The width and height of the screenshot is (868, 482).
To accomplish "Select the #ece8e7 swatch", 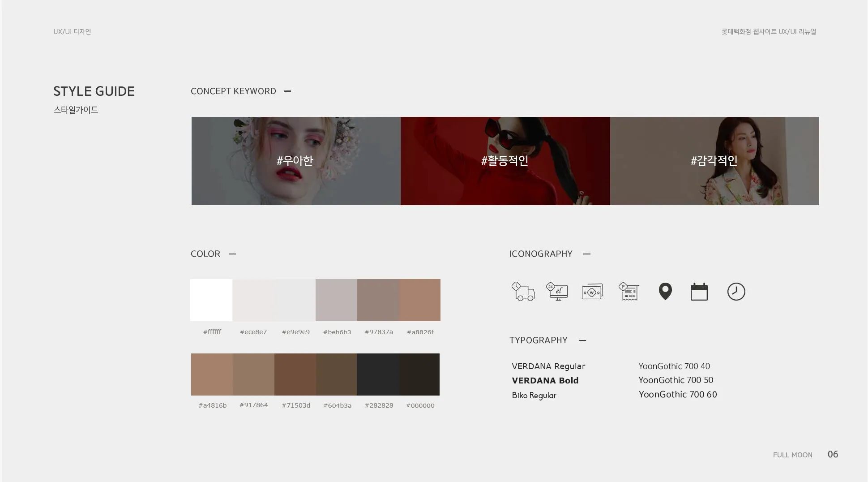I will [x=253, y=300].
